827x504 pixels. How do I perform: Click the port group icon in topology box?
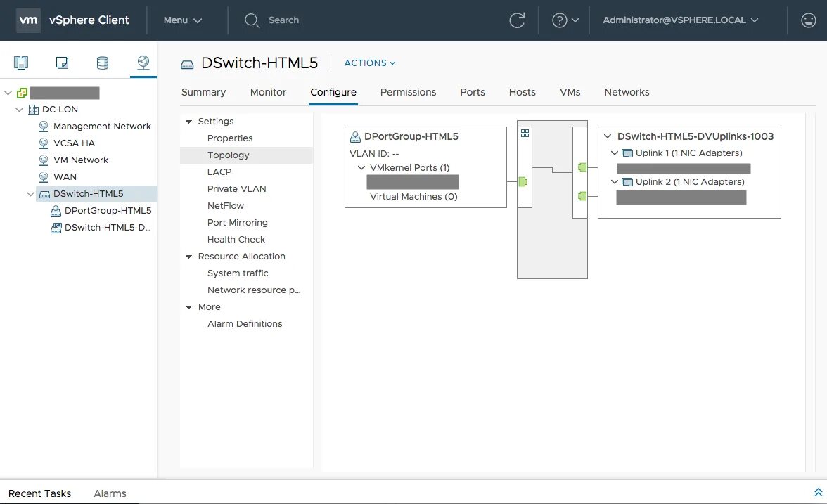pos(356,137)
